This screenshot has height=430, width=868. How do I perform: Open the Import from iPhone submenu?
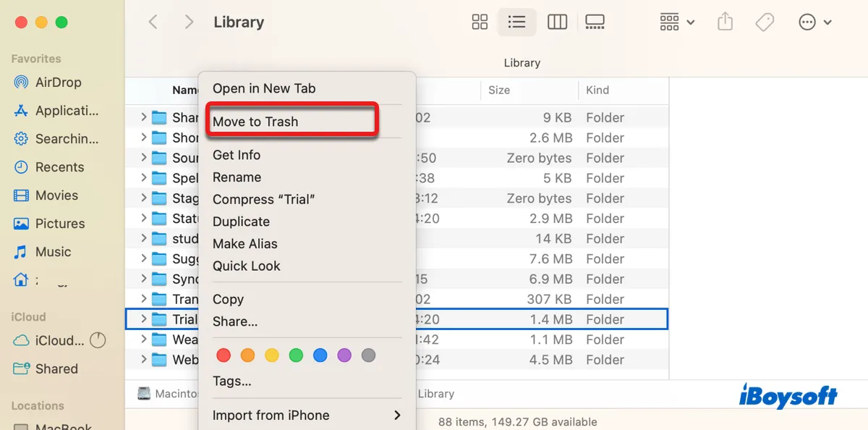tap(307, 415)
